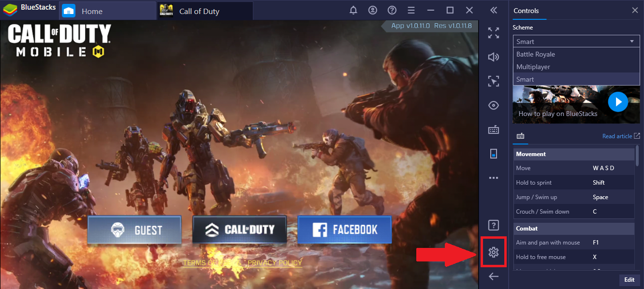
Task: Click the Controls panel scrollbar
Action: click(637, 155)
